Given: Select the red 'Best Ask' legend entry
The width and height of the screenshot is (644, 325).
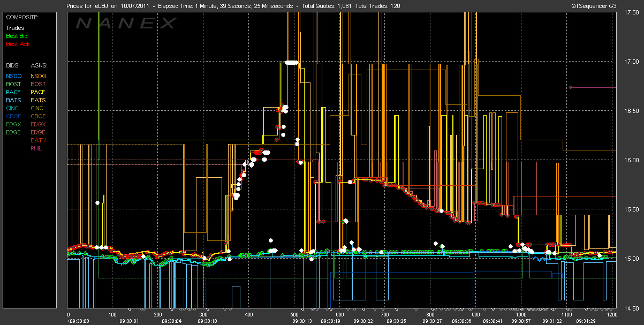Looking at the screenshot, I should coord(17,44).
